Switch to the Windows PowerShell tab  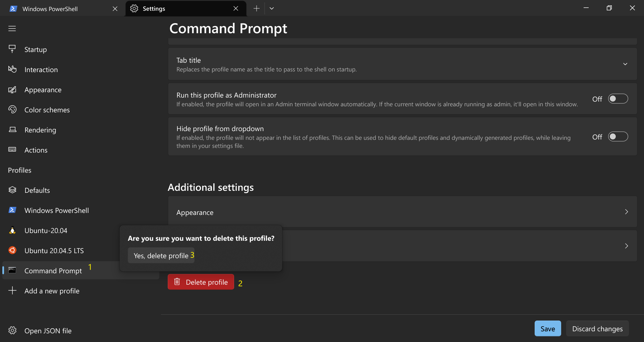(50, 8)
